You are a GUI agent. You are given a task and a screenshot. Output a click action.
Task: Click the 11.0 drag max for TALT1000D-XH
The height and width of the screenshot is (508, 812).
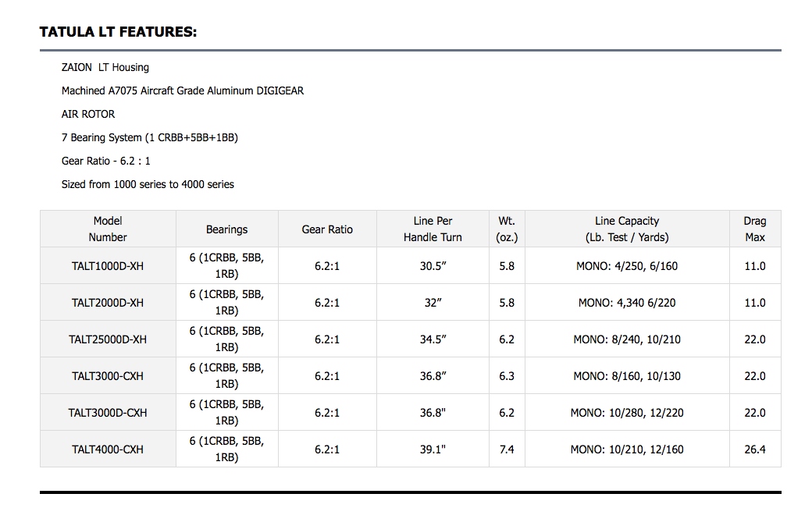pyautogui.click(x=755, y=266)
